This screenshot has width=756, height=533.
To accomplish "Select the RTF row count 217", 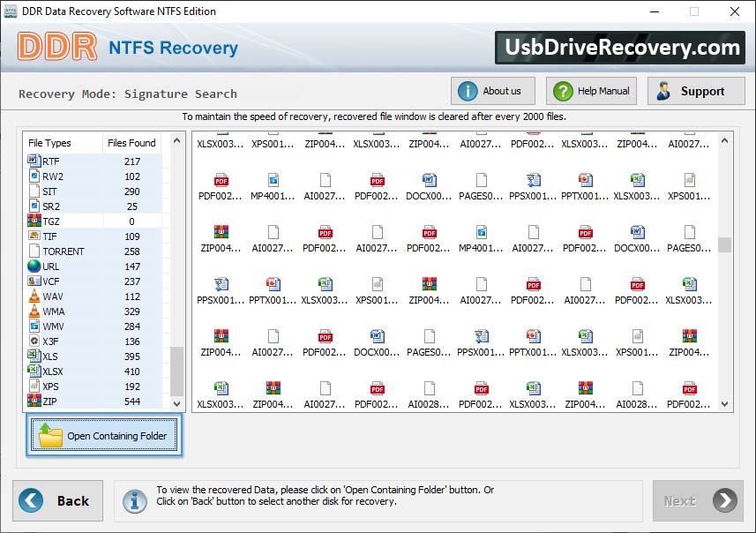I will (x=132, y=161).
